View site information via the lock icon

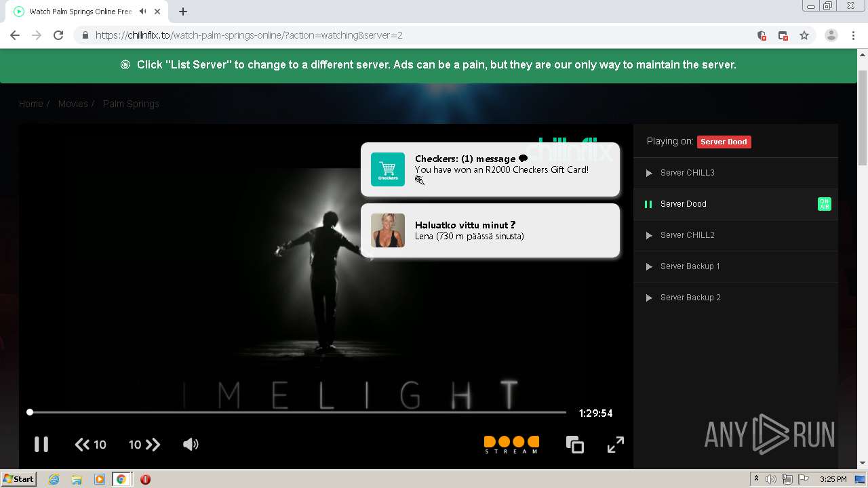(x=85, y=35)
